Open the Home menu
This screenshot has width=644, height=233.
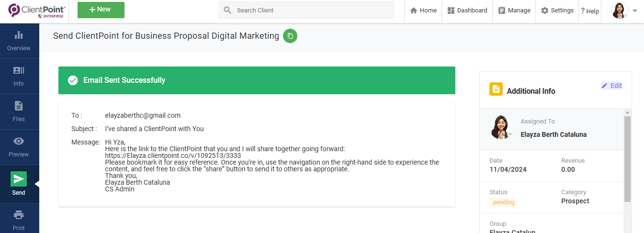[x=423, y=11]
